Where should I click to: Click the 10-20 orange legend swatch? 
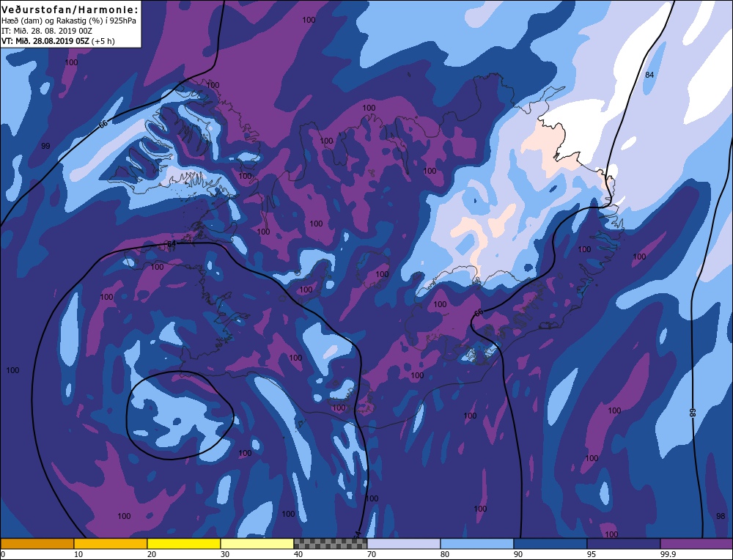click(111, 543)
